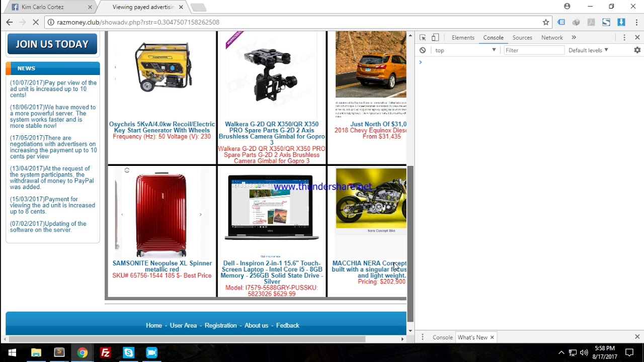View site information icon in address bar
Image resolution: width=644 pixels, height=362 pixels.
coord(50,22)
